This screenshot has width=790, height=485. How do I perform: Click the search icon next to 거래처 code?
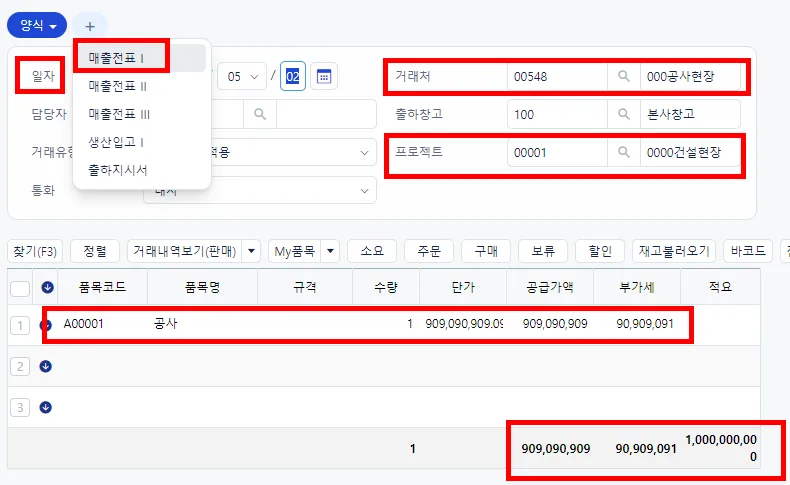[x=623, y=77]
